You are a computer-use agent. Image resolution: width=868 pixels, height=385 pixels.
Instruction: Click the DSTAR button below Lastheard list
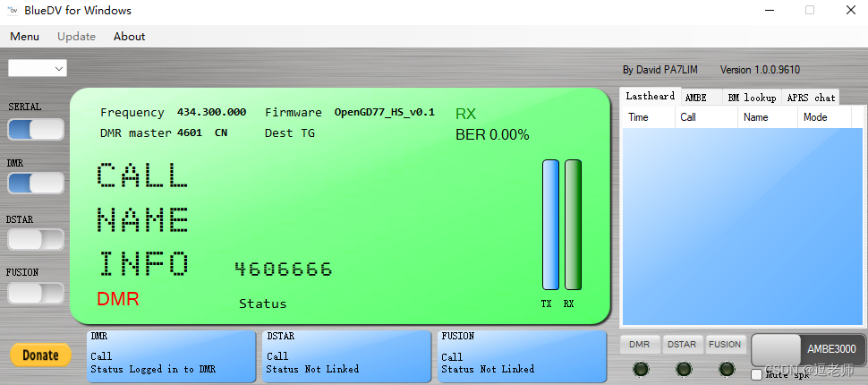(x=682, y=344)
